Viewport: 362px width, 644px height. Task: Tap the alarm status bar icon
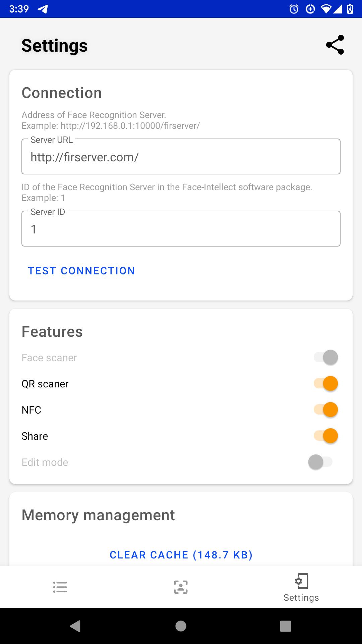(294, 9)
